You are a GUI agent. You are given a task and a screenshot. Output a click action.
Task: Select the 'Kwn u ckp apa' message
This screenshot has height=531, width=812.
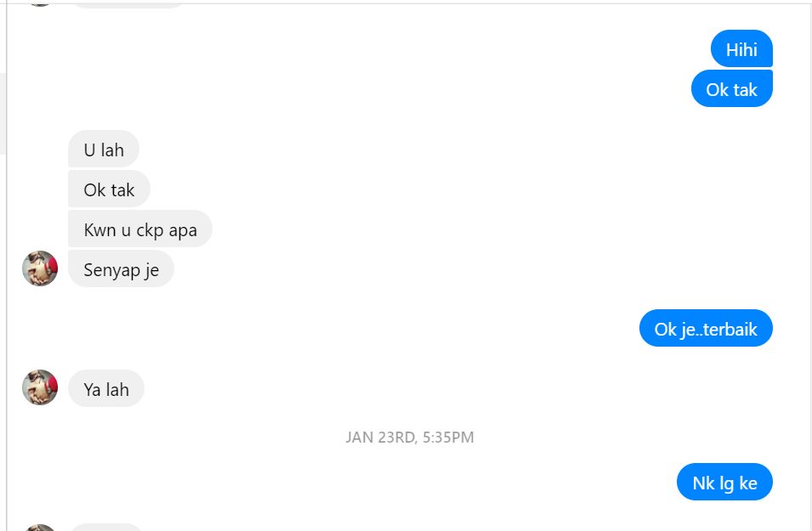(139, 229)
